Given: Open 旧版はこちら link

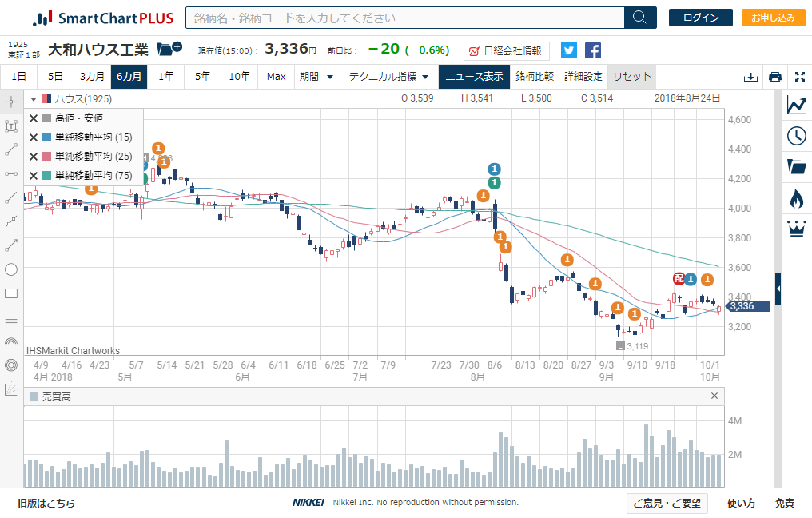Looking at the screenshot, I should [x=46, y=503].
